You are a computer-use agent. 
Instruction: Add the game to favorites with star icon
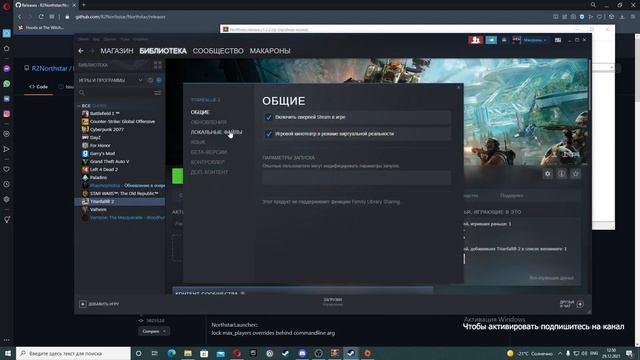(576, 174)
